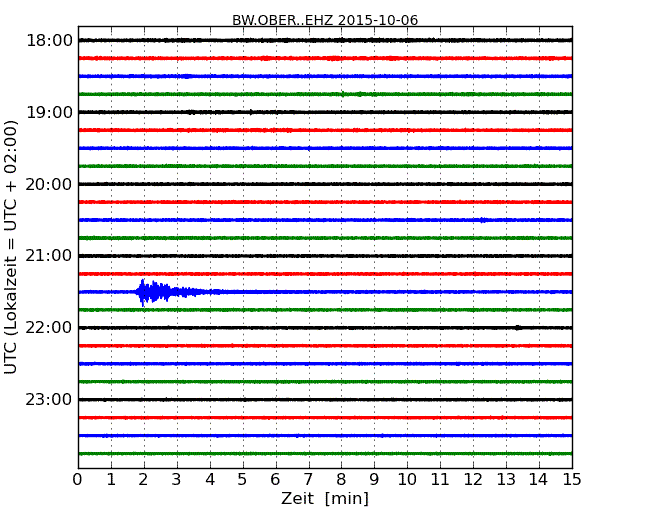Click the x-axis tick label 13
Screen dimensions: 650x520
[506, 480]
